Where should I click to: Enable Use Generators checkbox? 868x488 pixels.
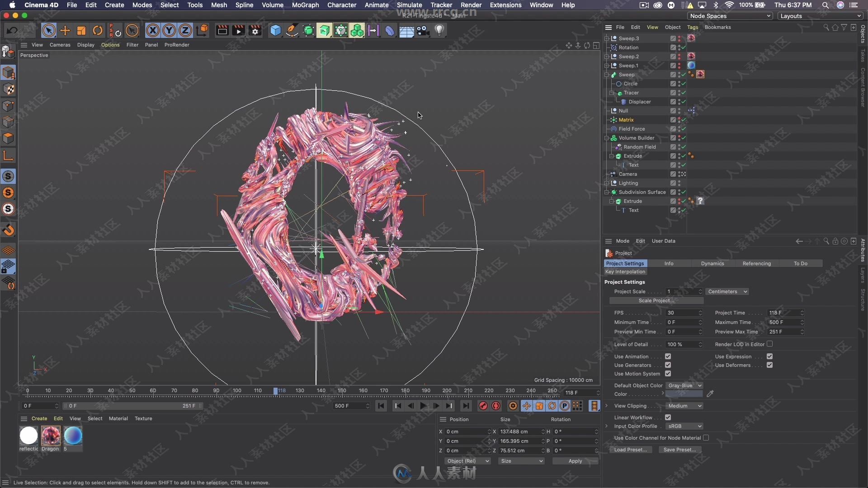click(x=668, y=365)
